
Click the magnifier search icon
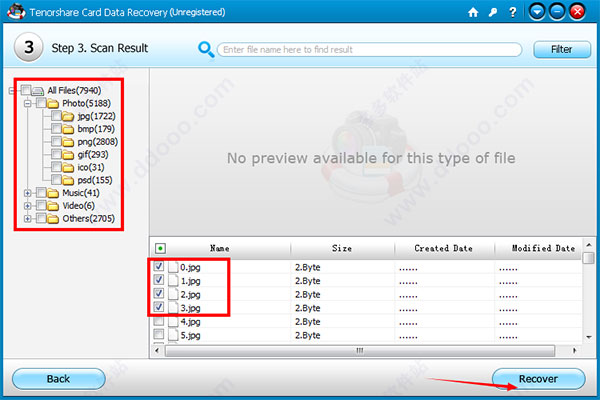point(206,49)
